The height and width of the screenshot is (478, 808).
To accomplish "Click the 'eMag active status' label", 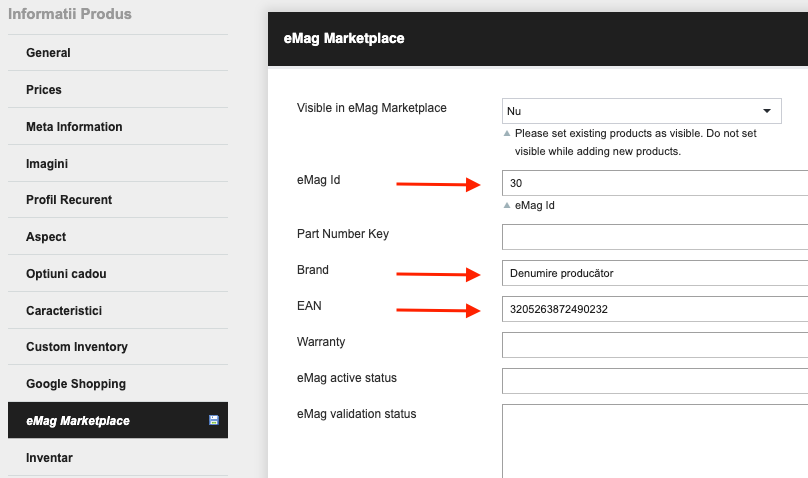I will tap(347, 378).
